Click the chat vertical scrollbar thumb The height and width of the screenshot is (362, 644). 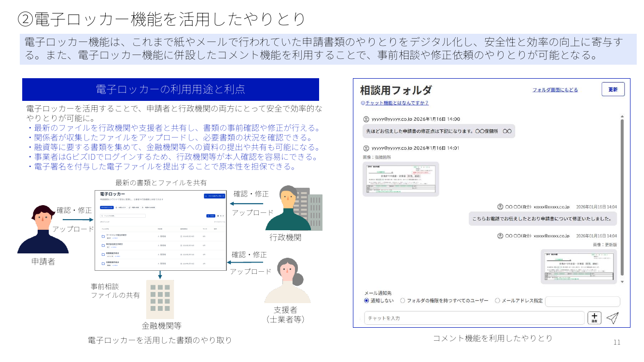tap(622, 197)
